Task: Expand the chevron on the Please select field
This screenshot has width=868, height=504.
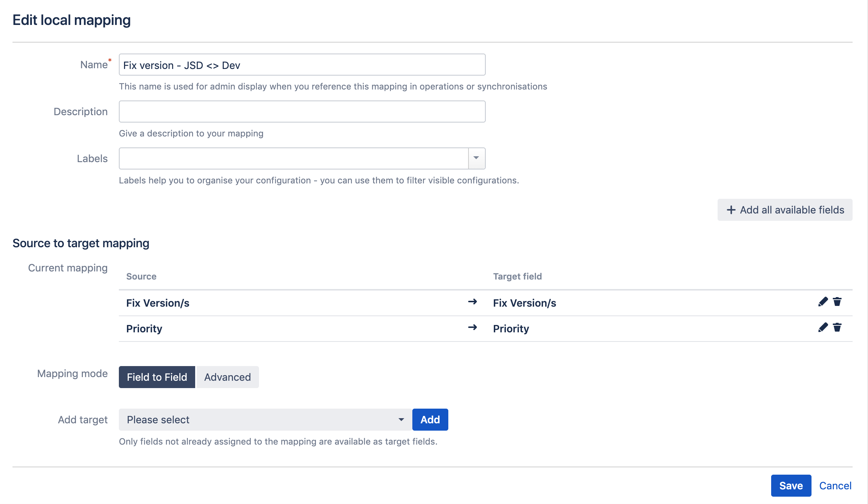Action: 401,419
